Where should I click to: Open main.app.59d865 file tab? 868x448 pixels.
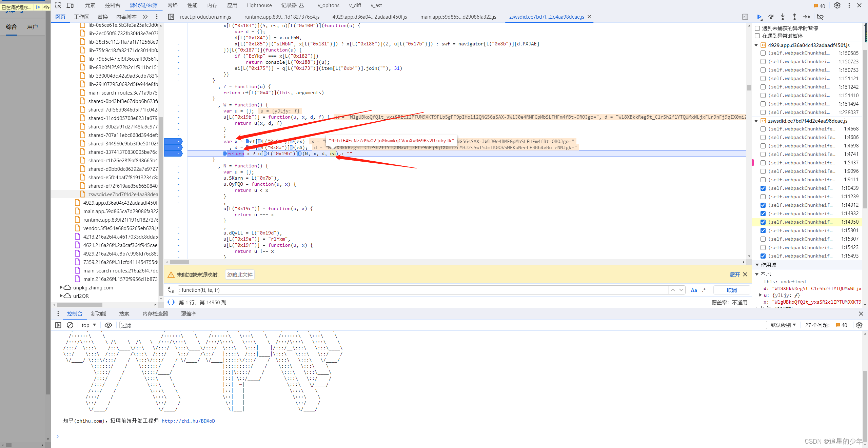[458, 17]
